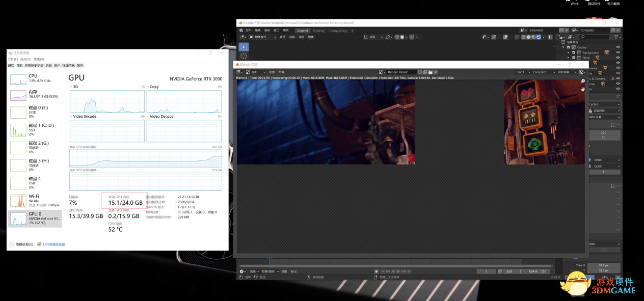Select rendered viewport shading sphere icon

point(539,37)
